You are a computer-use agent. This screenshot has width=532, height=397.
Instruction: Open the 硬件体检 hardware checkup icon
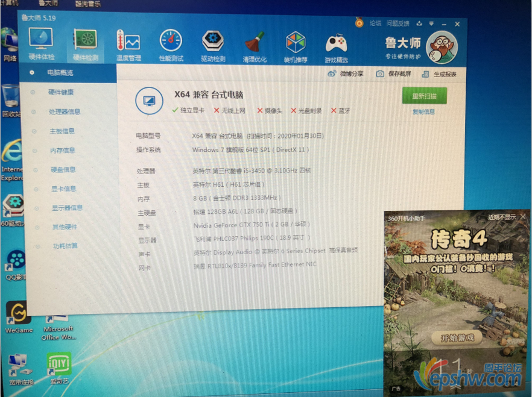41,44
